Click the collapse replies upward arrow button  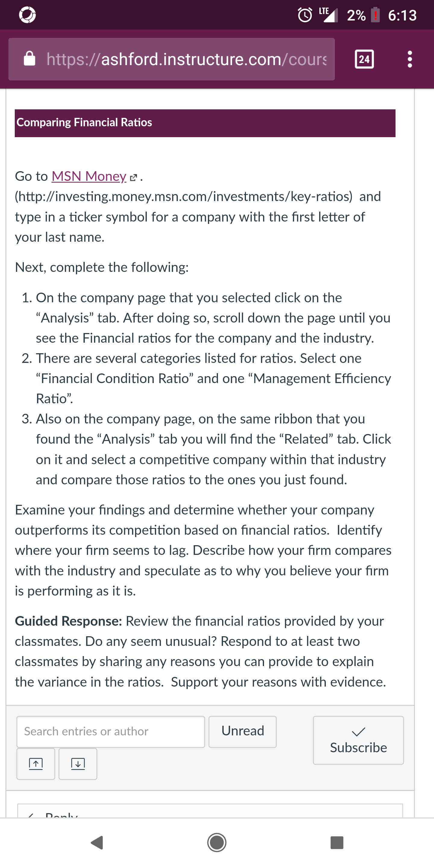click(x=36, y=763)
